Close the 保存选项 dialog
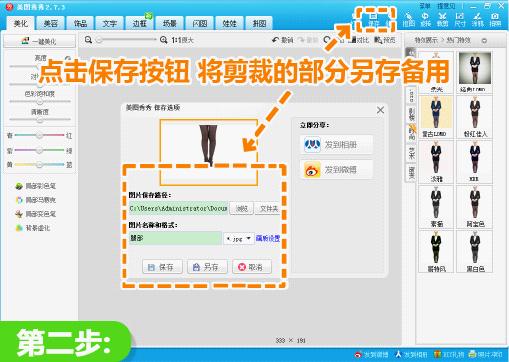Image resolution: width=509 pixels, height=362 pixels. [x=380, y=110]
